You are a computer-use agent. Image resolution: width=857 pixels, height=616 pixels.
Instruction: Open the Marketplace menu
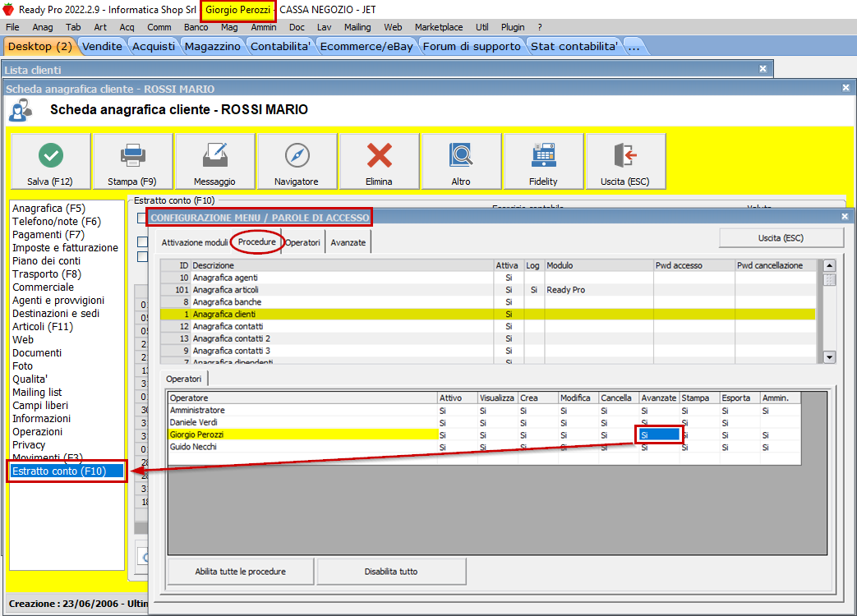click(438, 27)
